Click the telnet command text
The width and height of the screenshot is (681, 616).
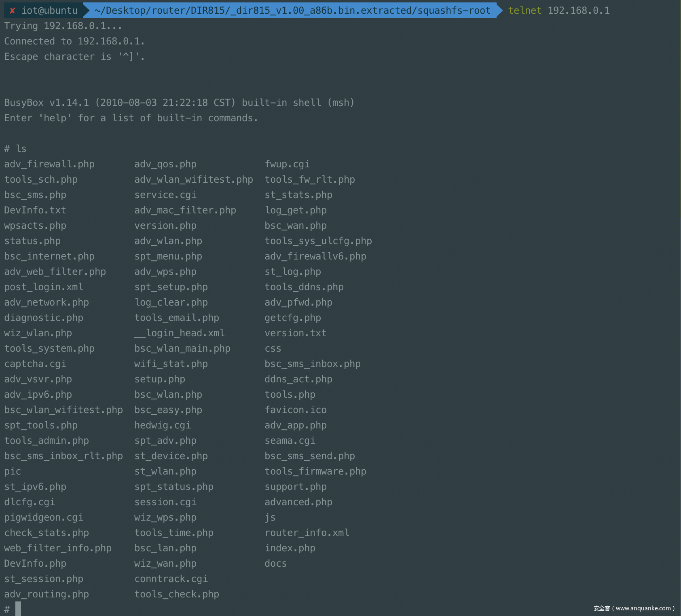point(524,11)
